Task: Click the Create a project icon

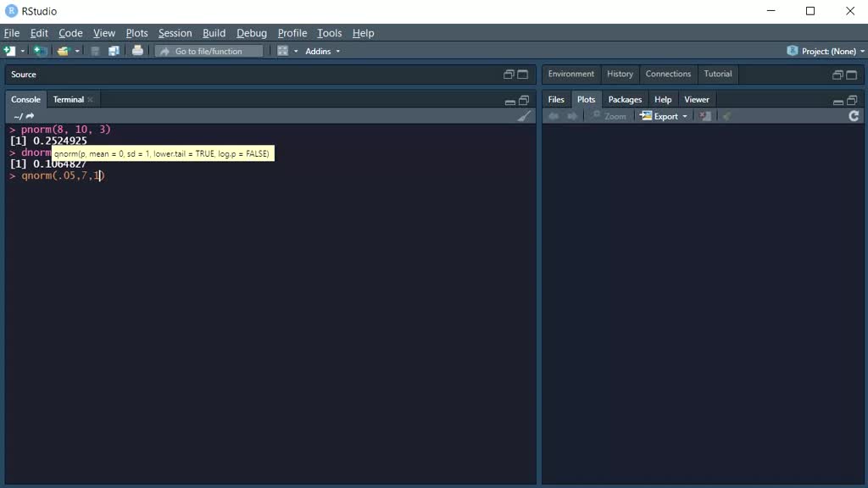Action: point(40,51)
